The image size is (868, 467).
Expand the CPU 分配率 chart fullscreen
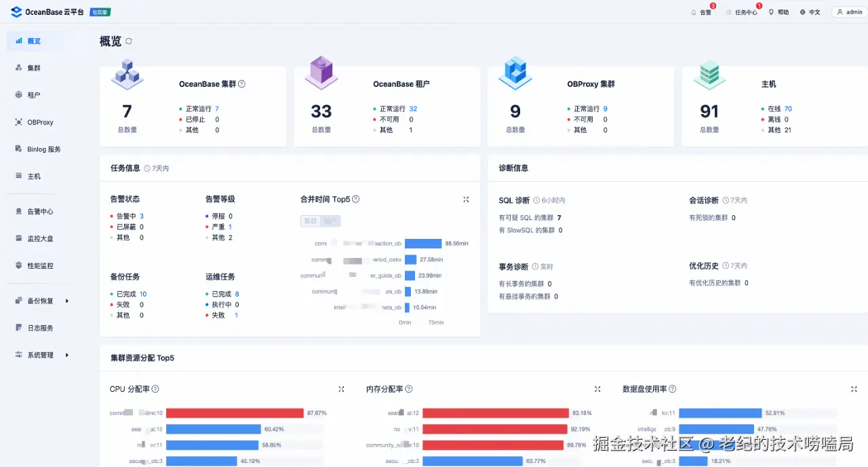coord(341,389)
